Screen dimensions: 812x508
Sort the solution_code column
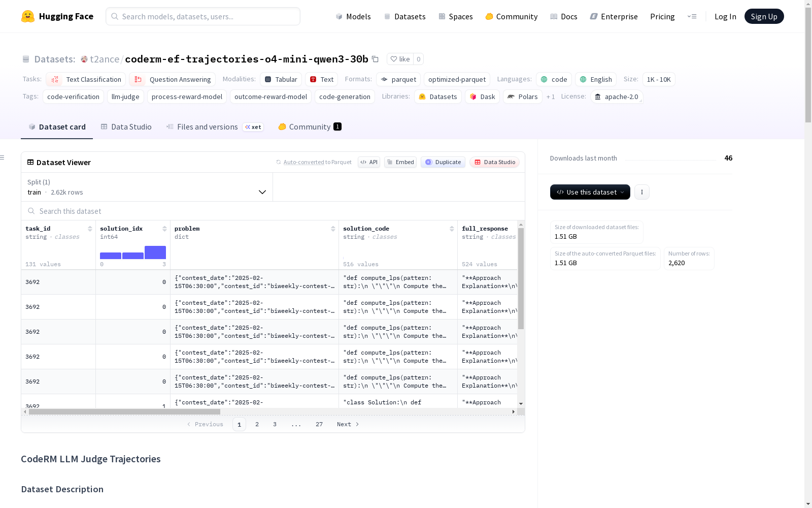[x=452, y=229]
